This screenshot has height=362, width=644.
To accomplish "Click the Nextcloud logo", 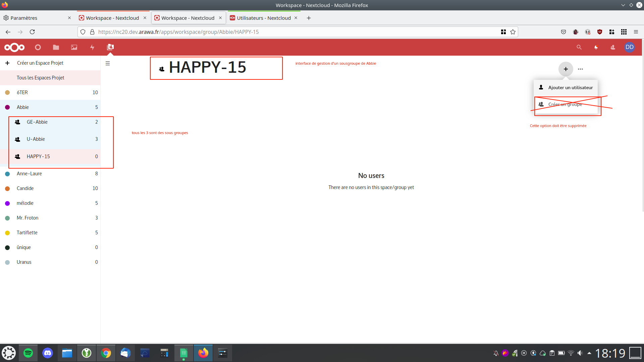I will (14, 47).
